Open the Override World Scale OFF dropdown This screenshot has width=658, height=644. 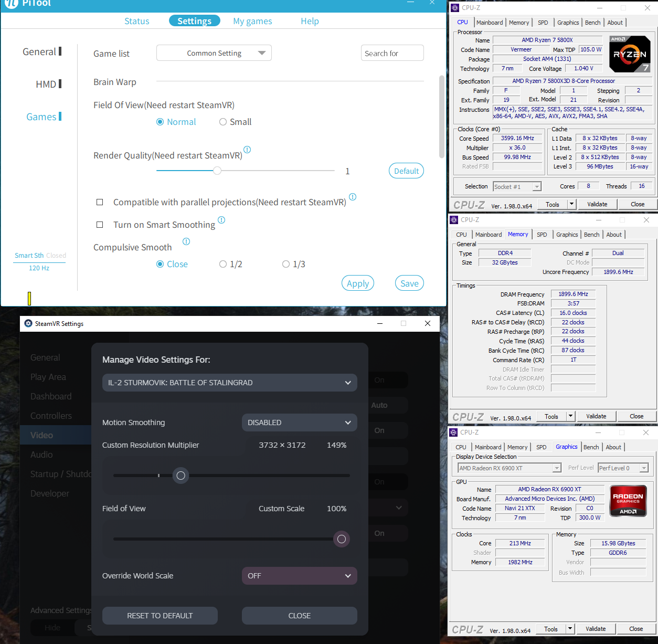(300, 576)
